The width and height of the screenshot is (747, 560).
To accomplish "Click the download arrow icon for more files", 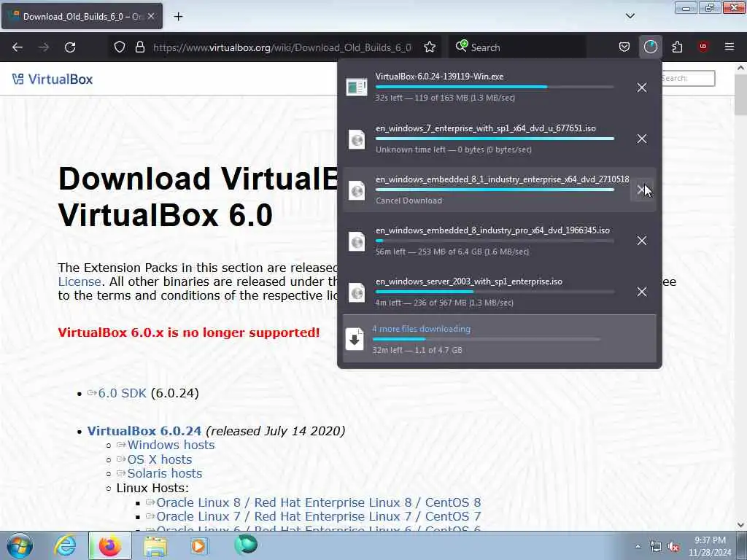I will 355,339.
